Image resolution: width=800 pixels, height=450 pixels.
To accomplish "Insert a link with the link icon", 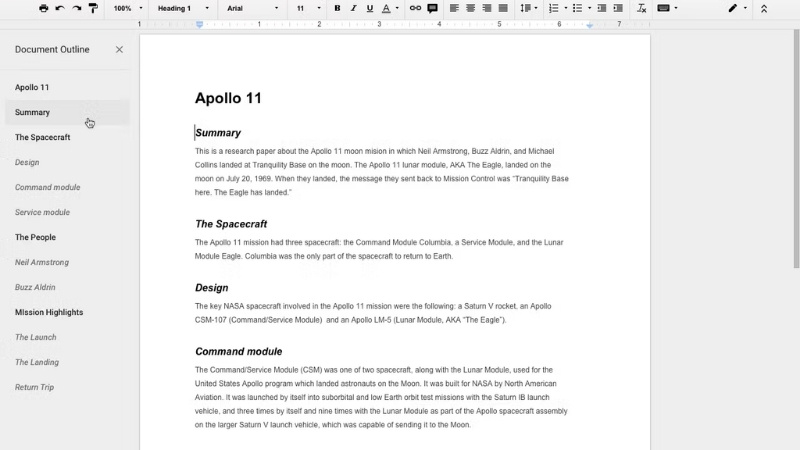I will [415, 8].
